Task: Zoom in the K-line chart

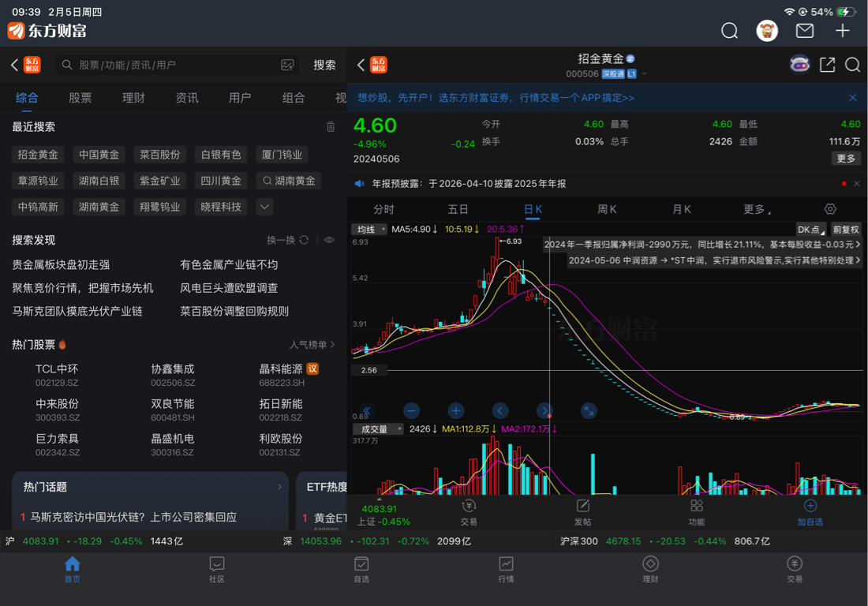Action: pos(455,410)
